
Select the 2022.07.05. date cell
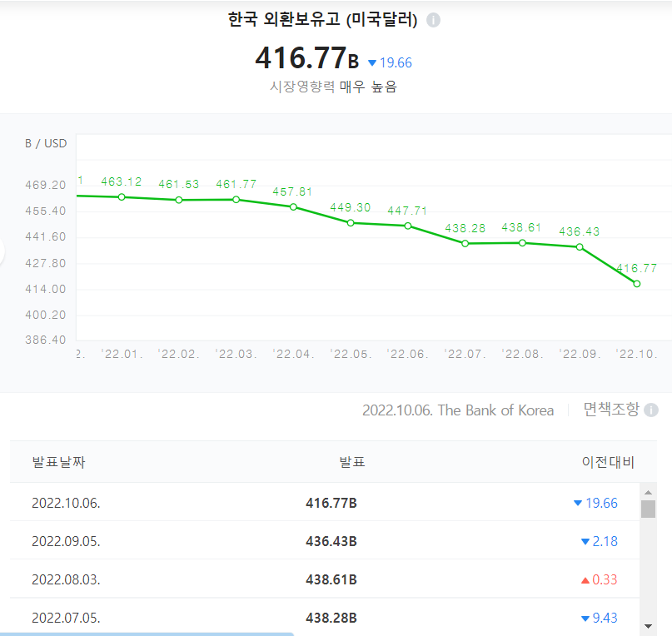[66, 618]
